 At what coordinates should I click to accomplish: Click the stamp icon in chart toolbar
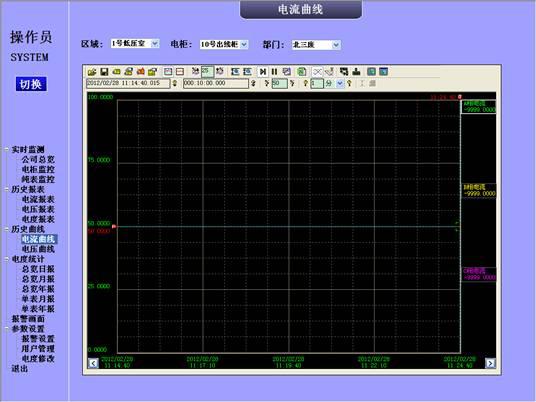click(356, 72)
